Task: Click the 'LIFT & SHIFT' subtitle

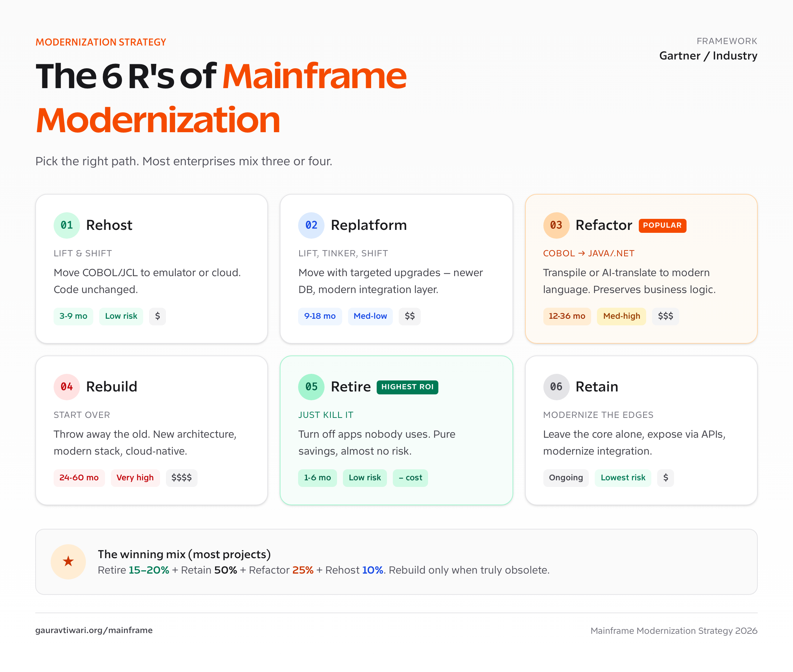Action: 83,253
